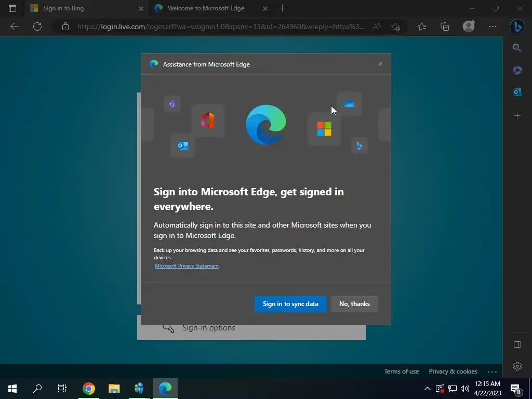Screen dimensions: 532x399
Task: Open the tab actions menu icon
Action: point(12,8)
